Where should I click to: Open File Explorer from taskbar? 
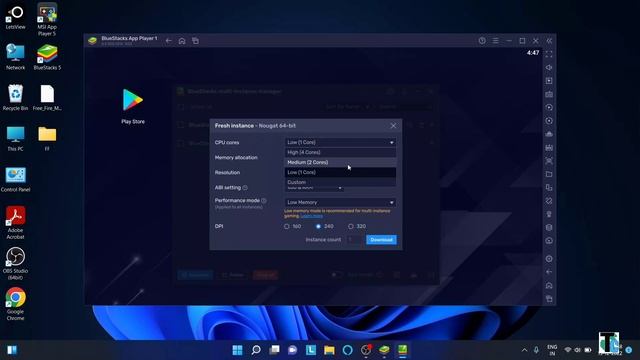pyautogui.click(x=329, y=350)
